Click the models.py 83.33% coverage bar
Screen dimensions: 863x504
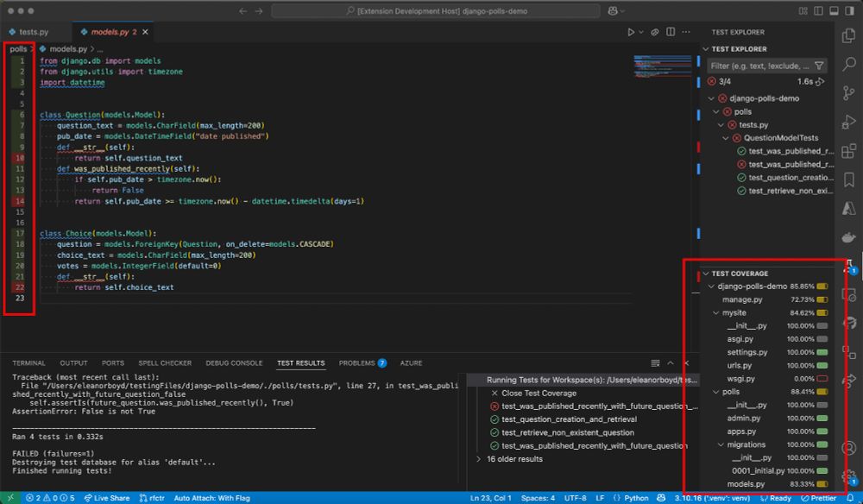click(x=822, y=484)
